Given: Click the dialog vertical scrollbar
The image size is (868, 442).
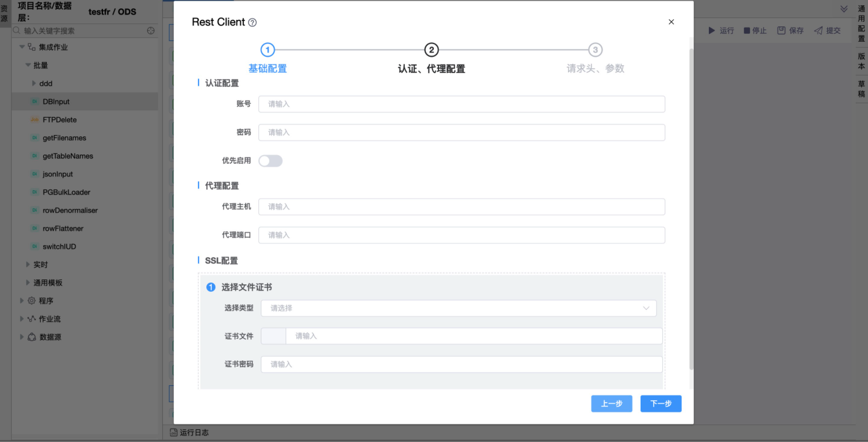Looking at the screenshot, I should pos(691,209).
